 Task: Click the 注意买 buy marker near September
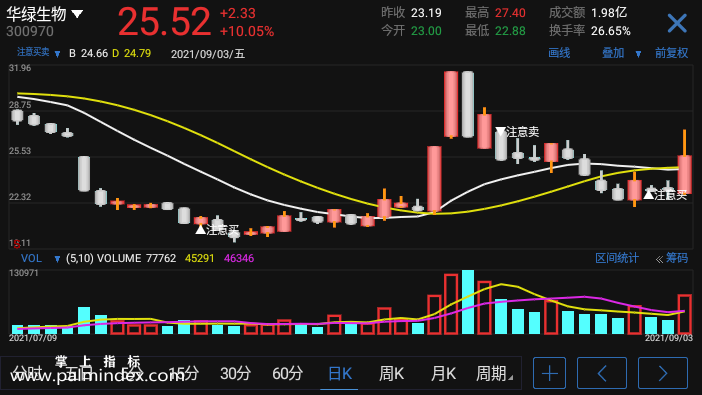point(665,195)
